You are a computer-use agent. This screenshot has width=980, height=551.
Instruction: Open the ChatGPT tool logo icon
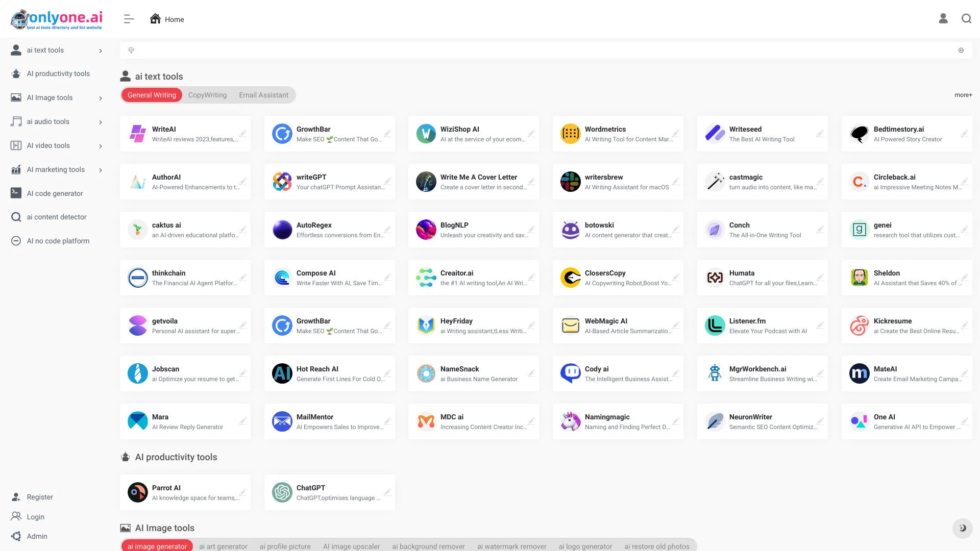(x=282, y=492)
